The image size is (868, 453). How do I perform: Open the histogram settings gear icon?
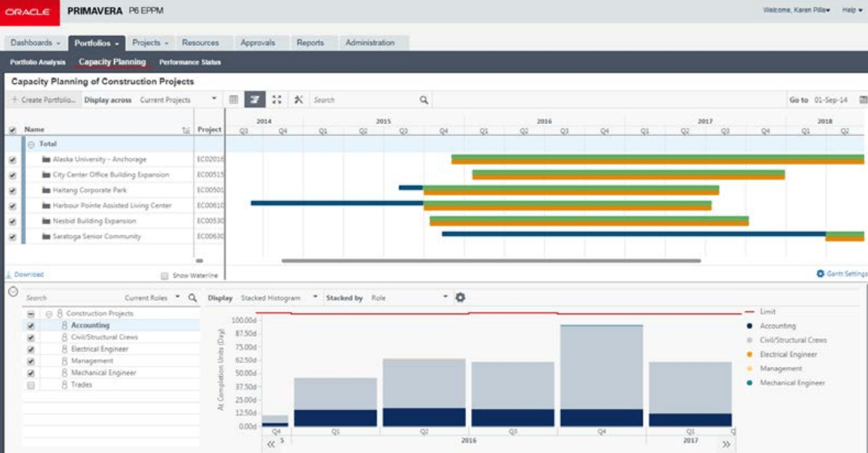[460, 297]
